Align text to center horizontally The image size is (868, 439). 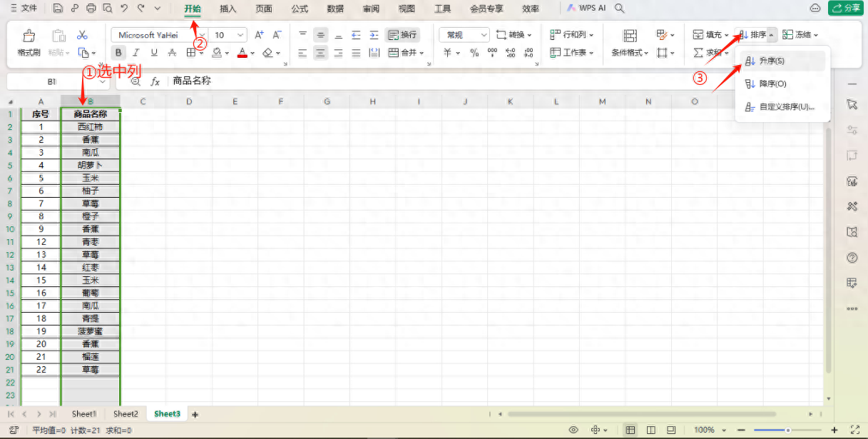coord(321,53)
